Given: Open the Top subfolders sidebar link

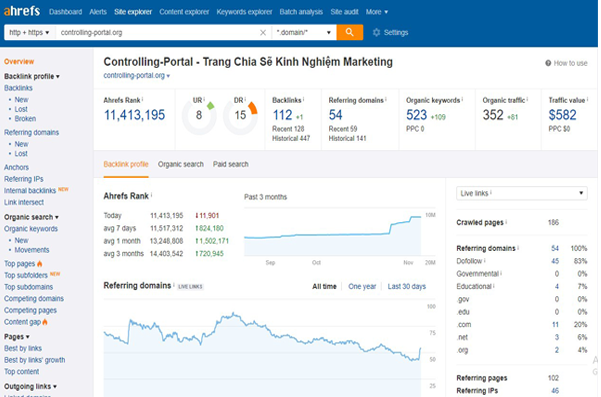Looking at the screenshot, I should [26, 275].
